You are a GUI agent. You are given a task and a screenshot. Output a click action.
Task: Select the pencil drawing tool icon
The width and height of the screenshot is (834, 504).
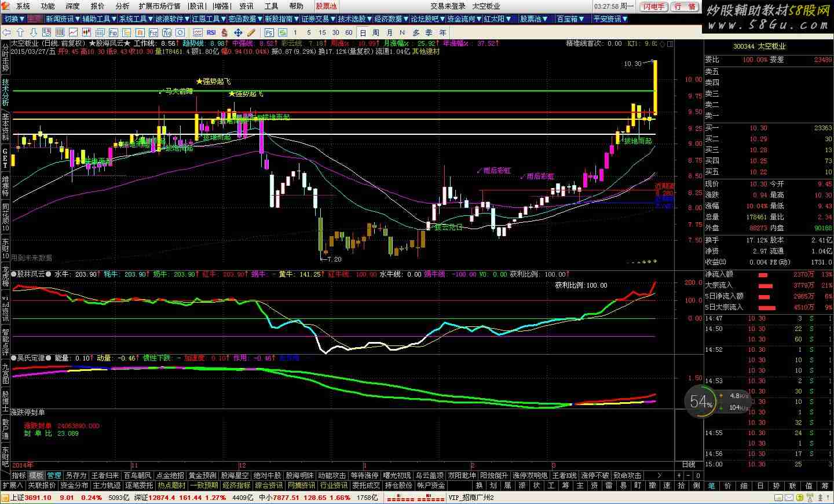click(x=251, y=32)
